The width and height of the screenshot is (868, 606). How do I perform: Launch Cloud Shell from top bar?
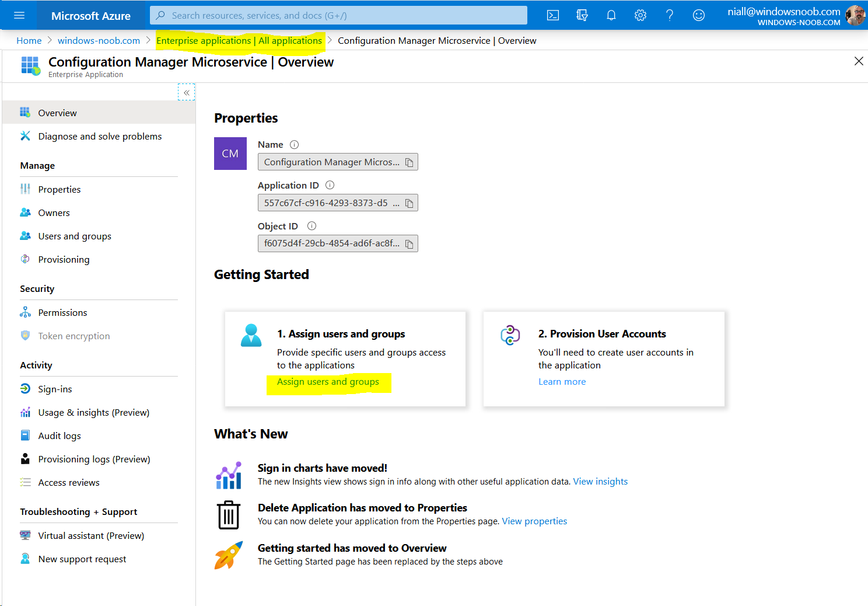553,15
